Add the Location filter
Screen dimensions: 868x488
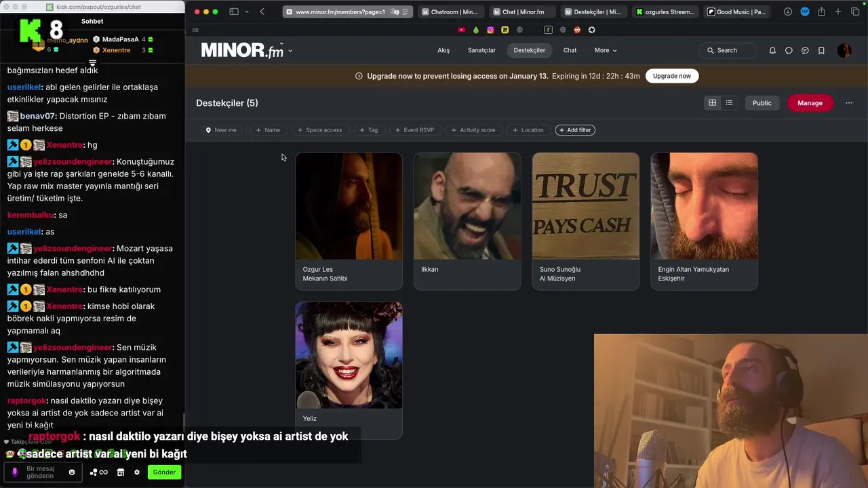click(x=528, y=130)
